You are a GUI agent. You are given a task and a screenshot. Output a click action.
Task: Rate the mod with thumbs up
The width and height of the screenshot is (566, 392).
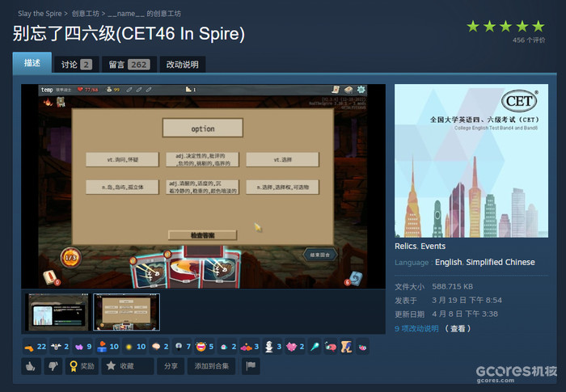[31, 366]
